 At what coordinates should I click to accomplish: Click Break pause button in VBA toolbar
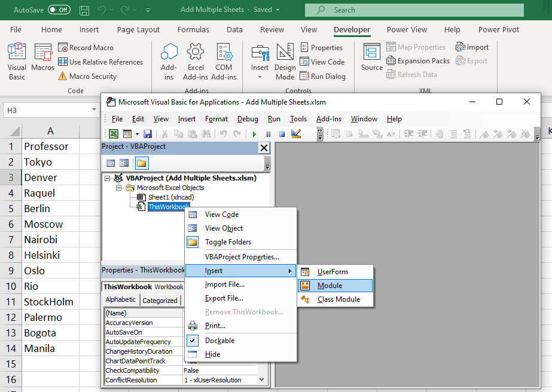tap(269, 134)
